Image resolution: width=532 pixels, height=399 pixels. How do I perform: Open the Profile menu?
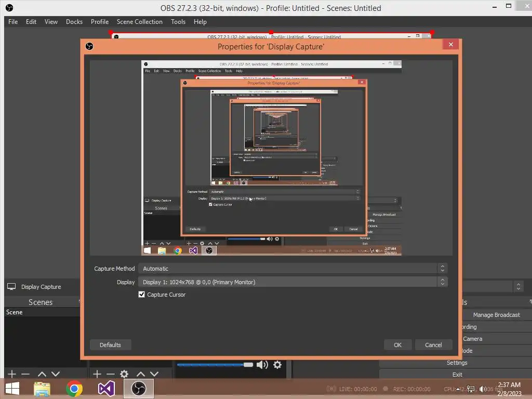[x=99, y=22]
